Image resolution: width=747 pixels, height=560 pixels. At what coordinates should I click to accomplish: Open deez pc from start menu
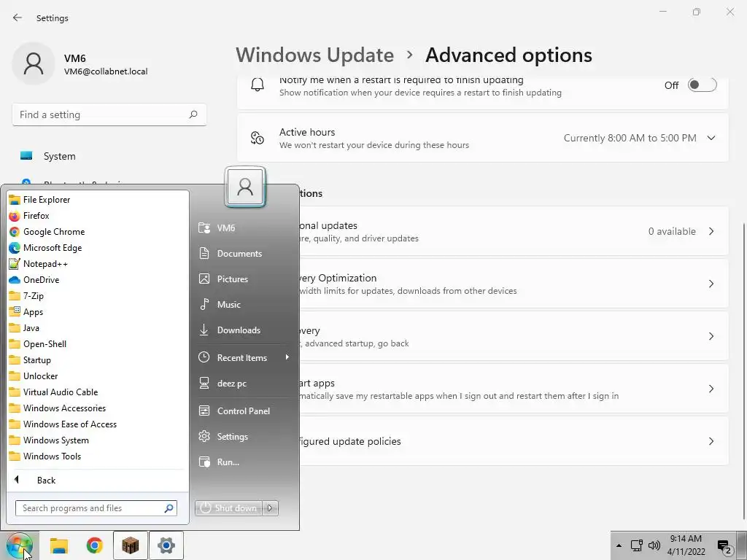tap(244, 384)
